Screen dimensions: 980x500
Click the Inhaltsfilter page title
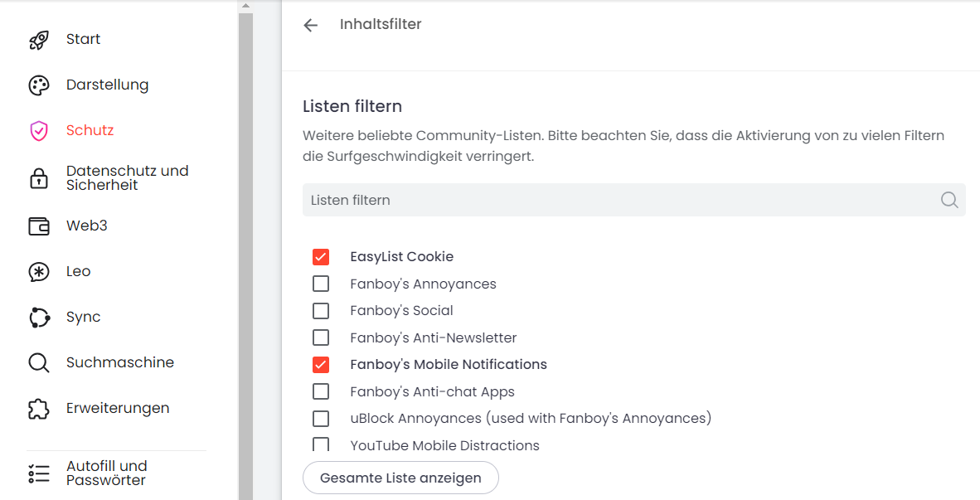pos(381,24)
